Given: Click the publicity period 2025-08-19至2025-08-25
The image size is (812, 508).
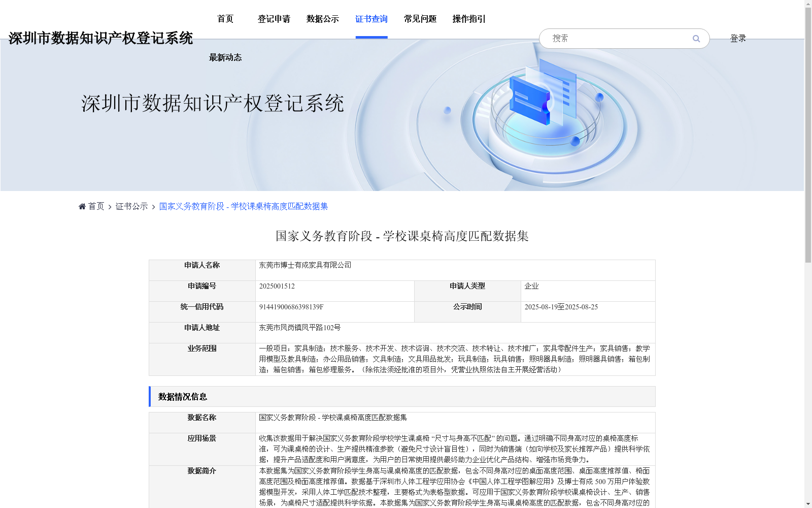Looking at the screenshot, I should click(x=561, y=307).
